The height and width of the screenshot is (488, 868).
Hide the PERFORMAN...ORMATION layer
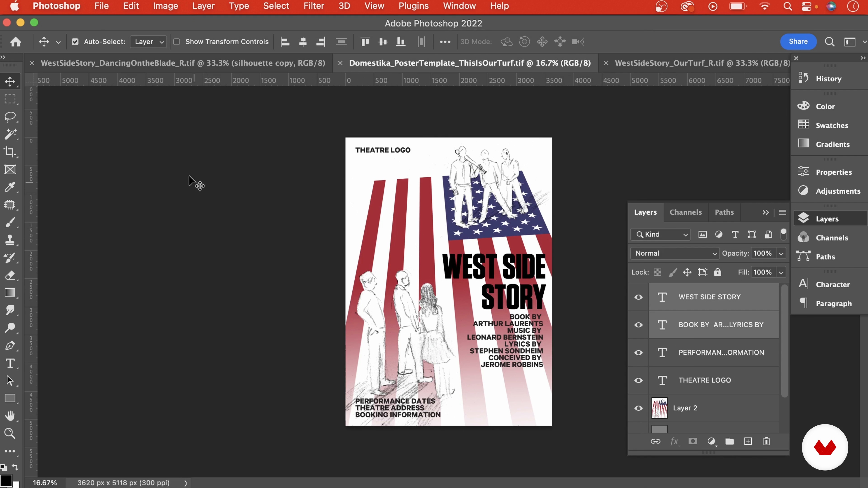tap(639, 353)
